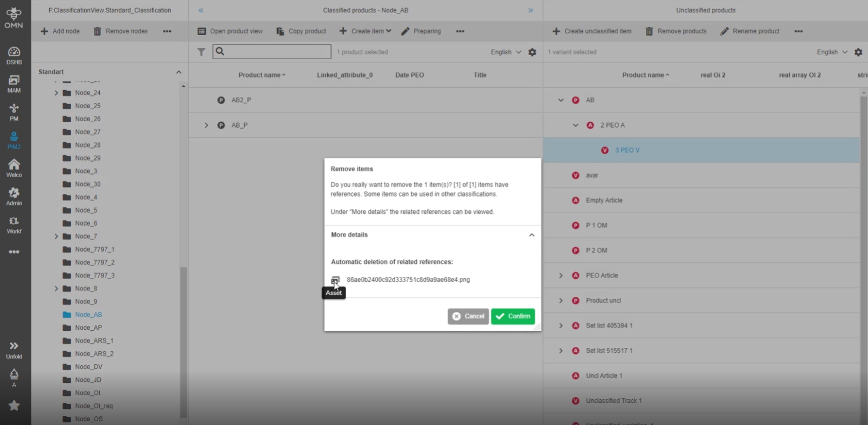Viewport: 868px width, 425px height.
Task: Open the Admin module in sidebar
Action: (14, 197)
